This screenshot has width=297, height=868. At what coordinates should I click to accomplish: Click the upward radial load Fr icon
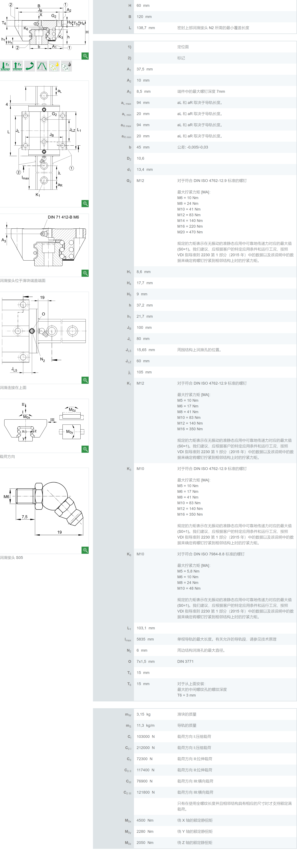[18, 66]
